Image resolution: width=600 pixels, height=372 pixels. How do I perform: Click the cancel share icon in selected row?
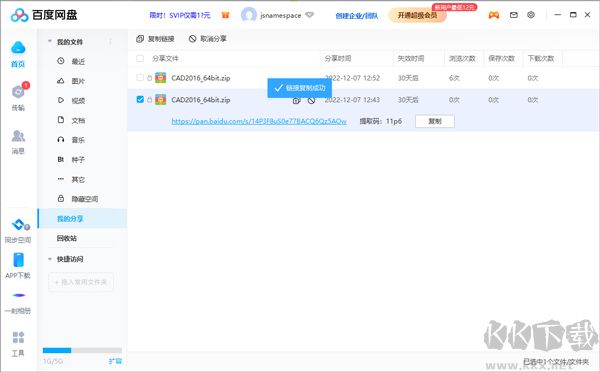coord(311,101)
